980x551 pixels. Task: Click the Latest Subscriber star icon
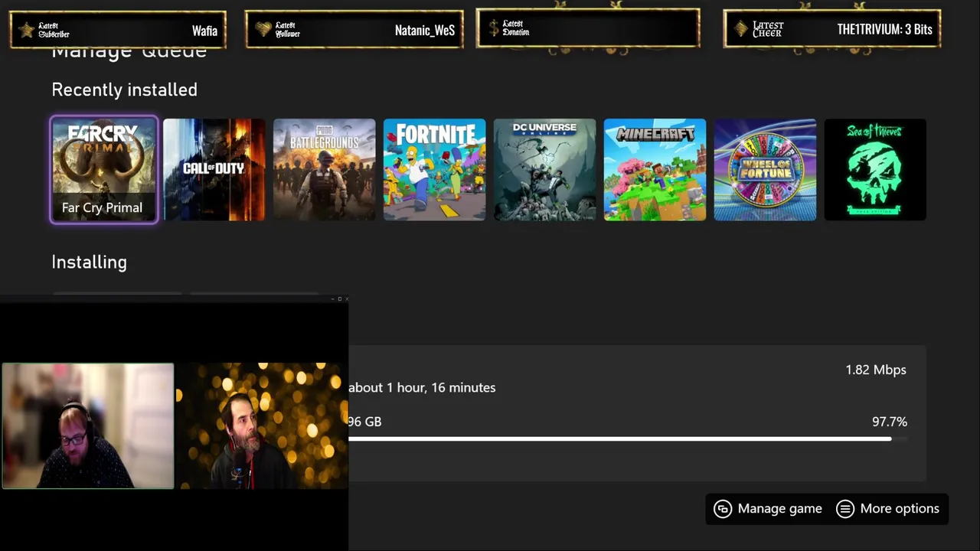click(27, 30)
